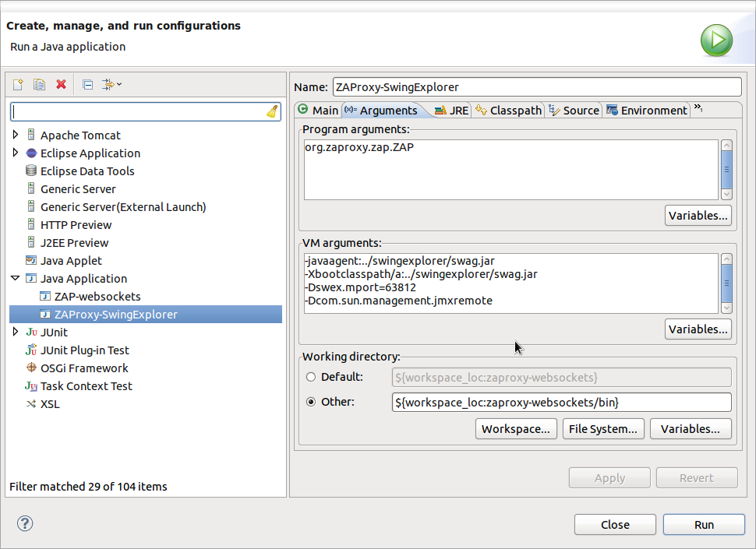Click the HTTP Preview icon
Image resolution: width=756 pixels, height=549 pixels.
tap(31, 224)
